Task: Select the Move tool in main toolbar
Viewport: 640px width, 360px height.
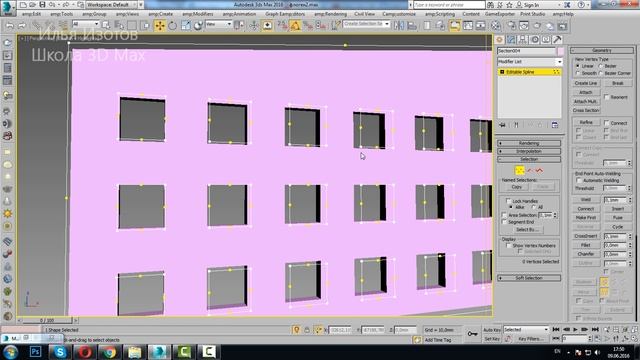Action: (x=160, y=26)
